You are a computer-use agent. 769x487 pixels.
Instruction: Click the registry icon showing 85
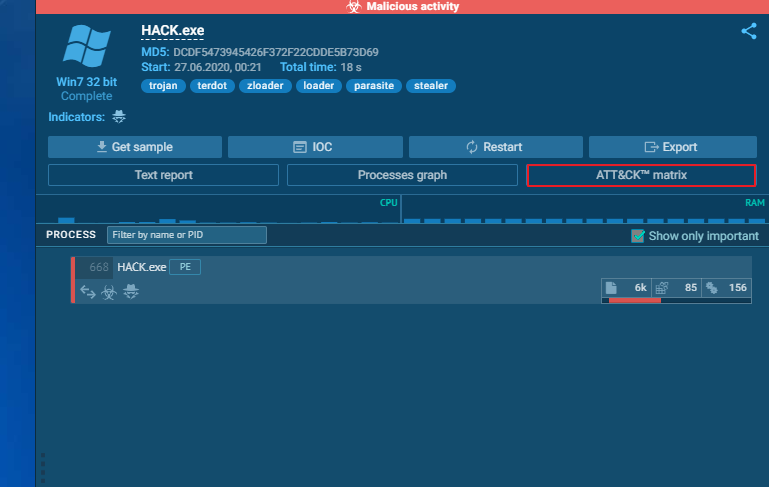coord(662,288)
